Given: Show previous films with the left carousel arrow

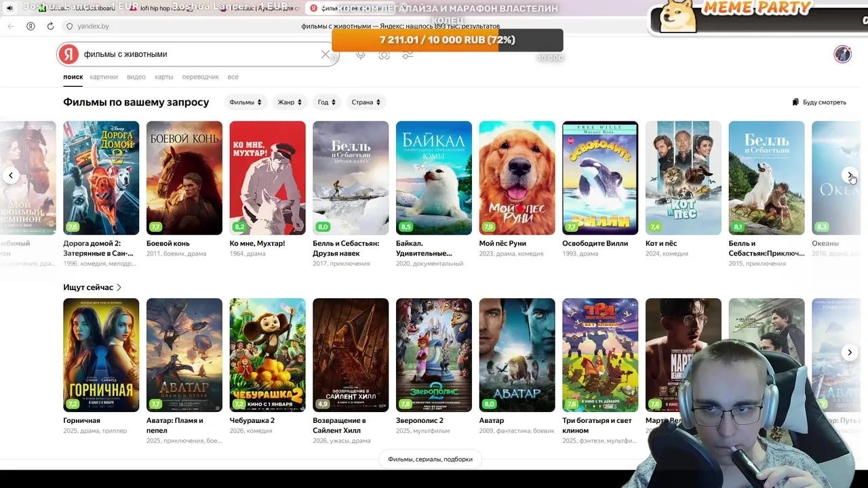Looking at the screenshot, I should click(x=11, y=176).
